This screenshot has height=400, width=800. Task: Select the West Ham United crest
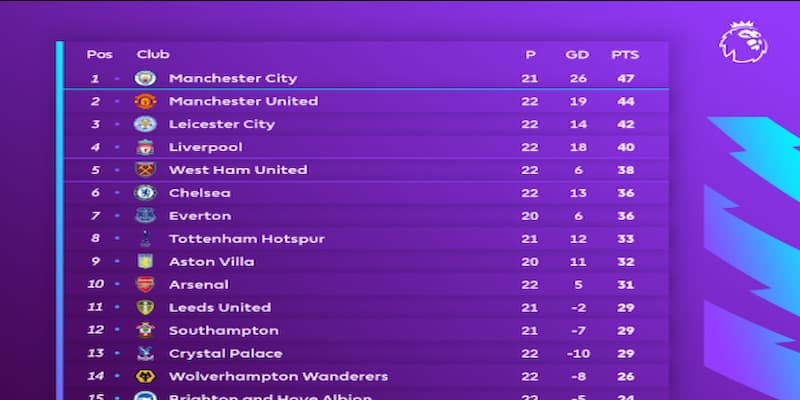click(145, 170)
